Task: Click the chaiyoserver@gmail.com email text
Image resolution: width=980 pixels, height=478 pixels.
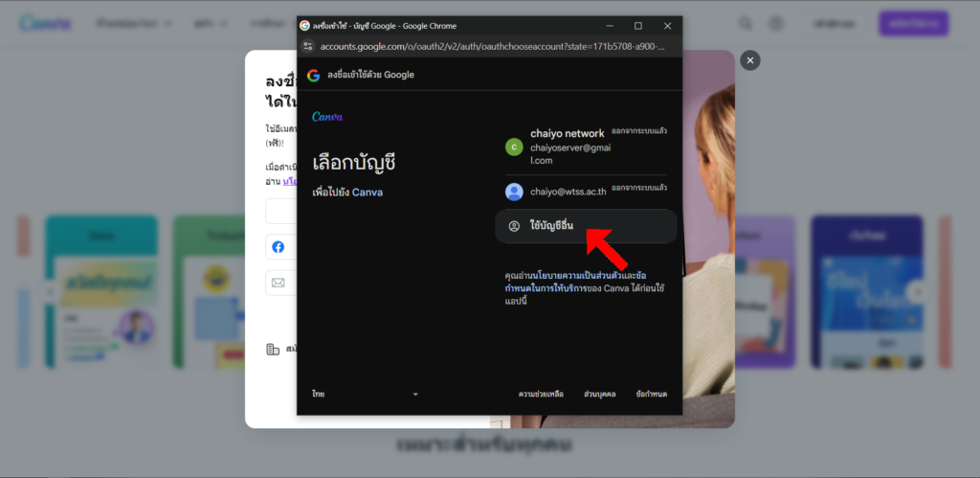Action: pos(570,154)
